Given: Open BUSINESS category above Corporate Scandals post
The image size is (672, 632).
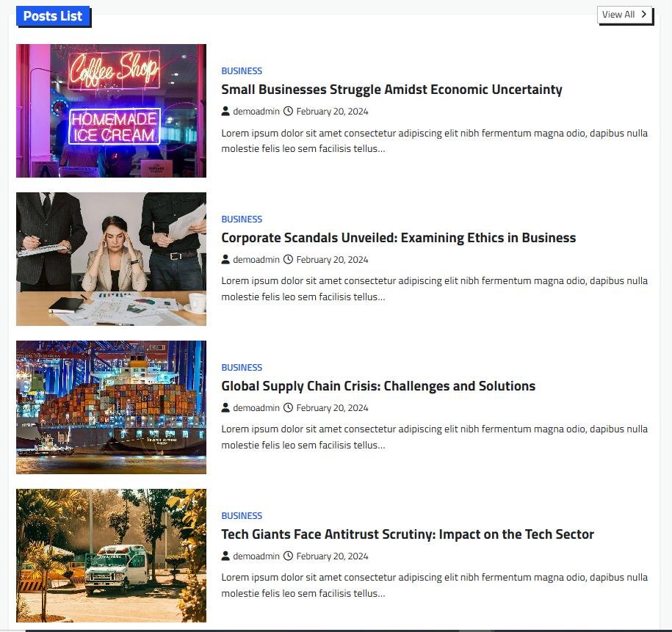Looking at the screenshot, I should click(x=242, y=219).
